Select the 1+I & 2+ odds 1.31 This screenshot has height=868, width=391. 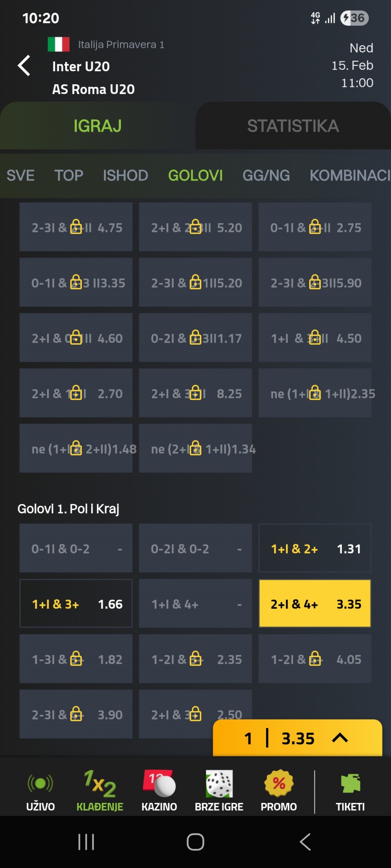point(315,549)
